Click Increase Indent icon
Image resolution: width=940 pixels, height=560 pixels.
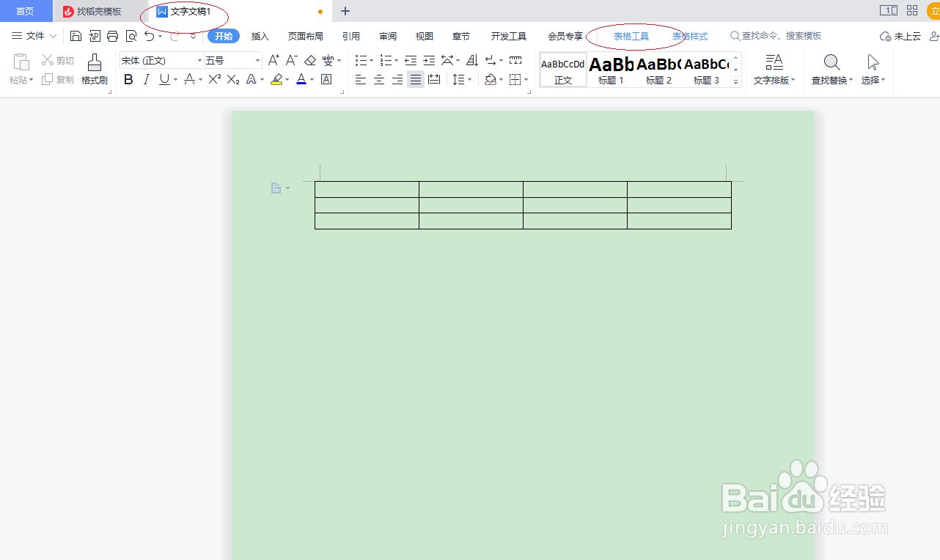coord(429,60)
